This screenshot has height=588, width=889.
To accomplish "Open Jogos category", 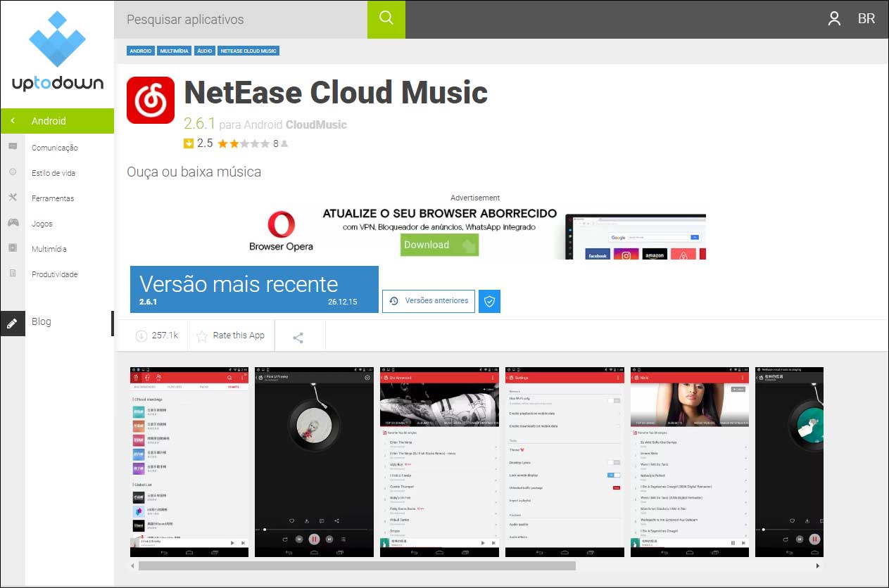I will pyautogui.click(x=42, y=224).
